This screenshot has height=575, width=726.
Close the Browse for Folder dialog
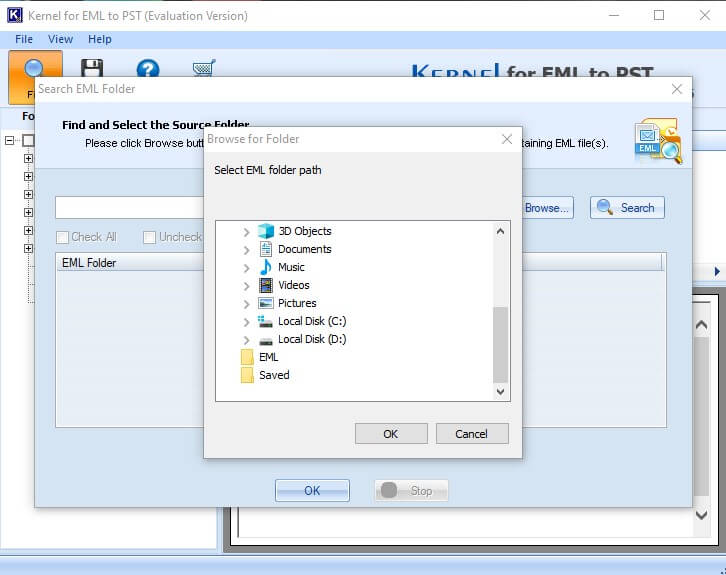507,139
